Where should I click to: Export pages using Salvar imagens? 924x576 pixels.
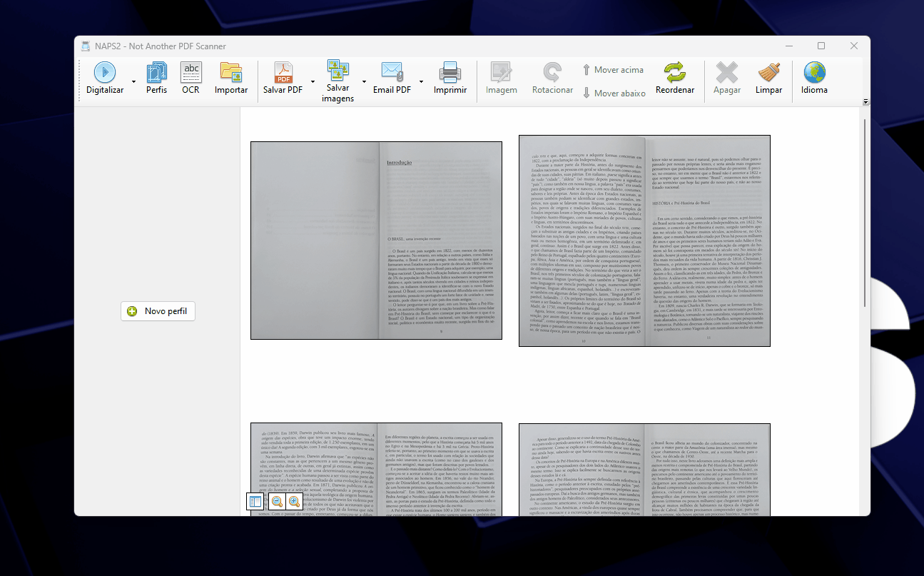click(338, 81)
